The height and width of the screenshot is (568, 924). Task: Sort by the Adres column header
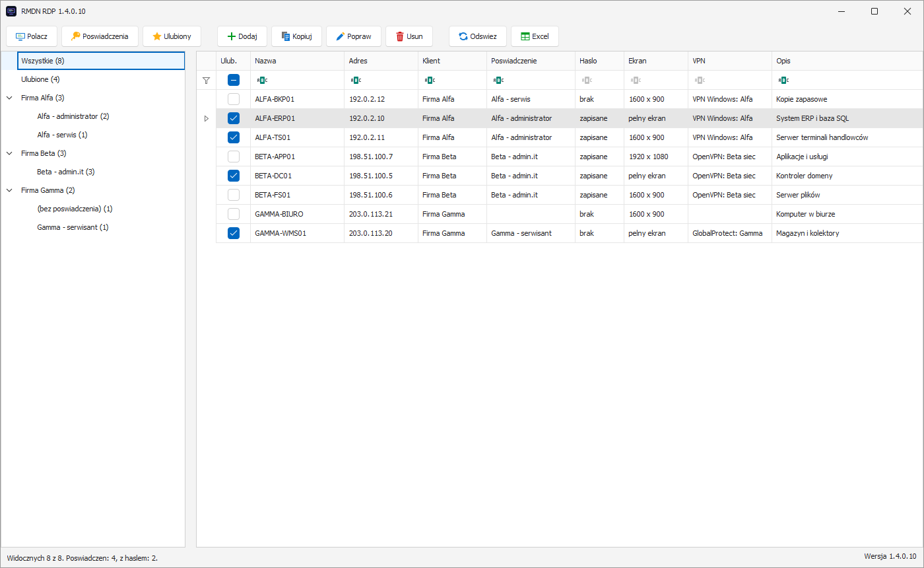381,61
